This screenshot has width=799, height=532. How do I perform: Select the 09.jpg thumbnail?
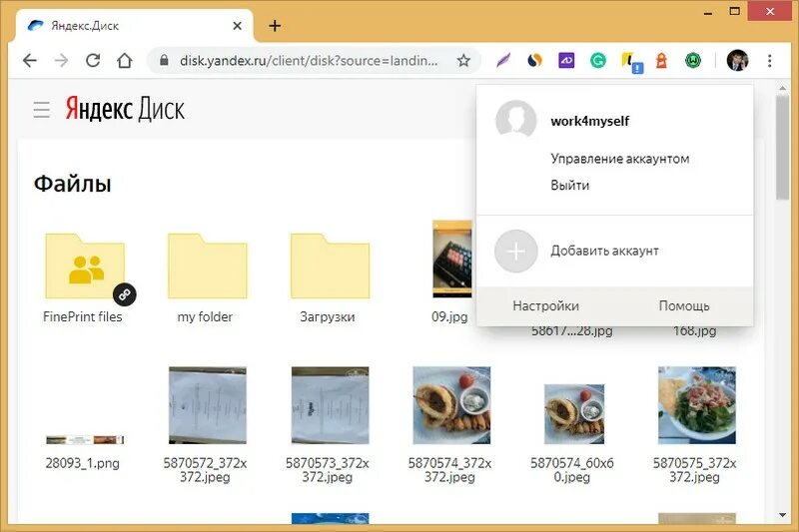452,260
